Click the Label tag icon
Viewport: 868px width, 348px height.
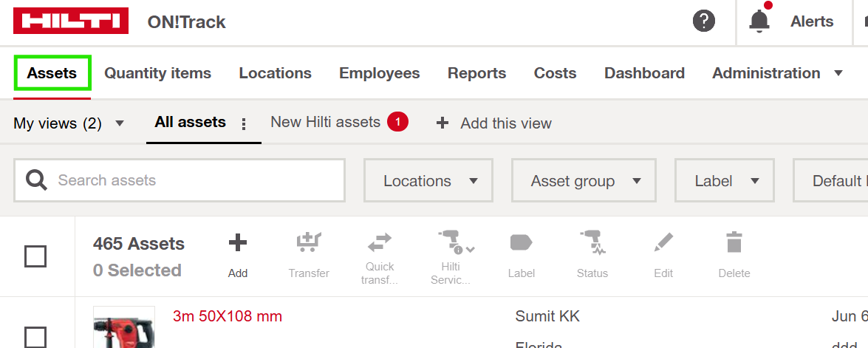(521, 242)
